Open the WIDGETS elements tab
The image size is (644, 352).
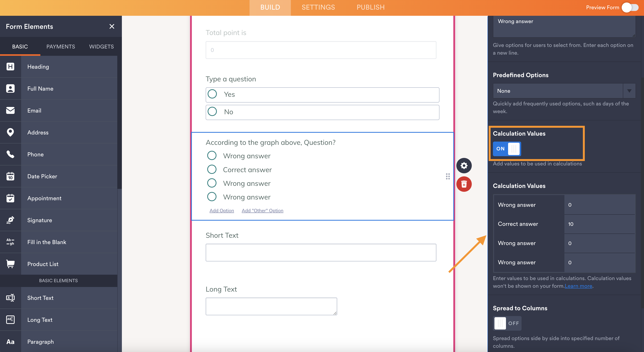(x=101, y=47)
